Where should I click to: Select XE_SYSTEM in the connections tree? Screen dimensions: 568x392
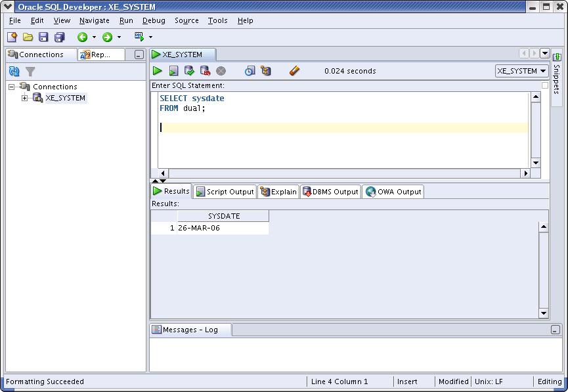[65, 98]
